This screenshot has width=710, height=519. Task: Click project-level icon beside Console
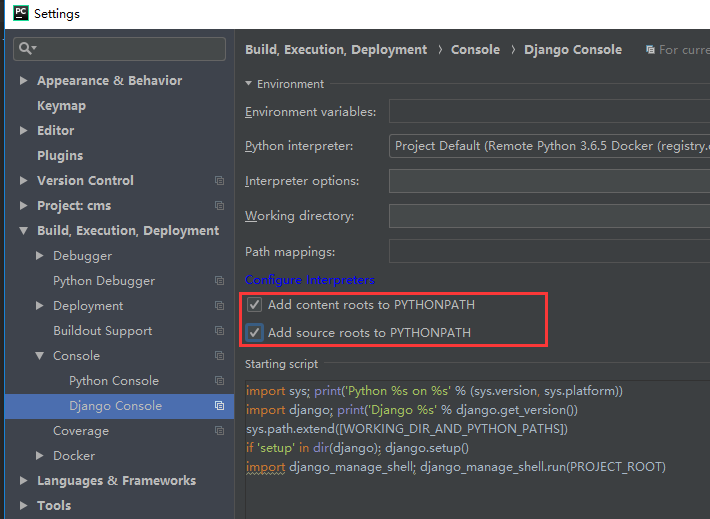pyautogui.click(x=220, y=356)
